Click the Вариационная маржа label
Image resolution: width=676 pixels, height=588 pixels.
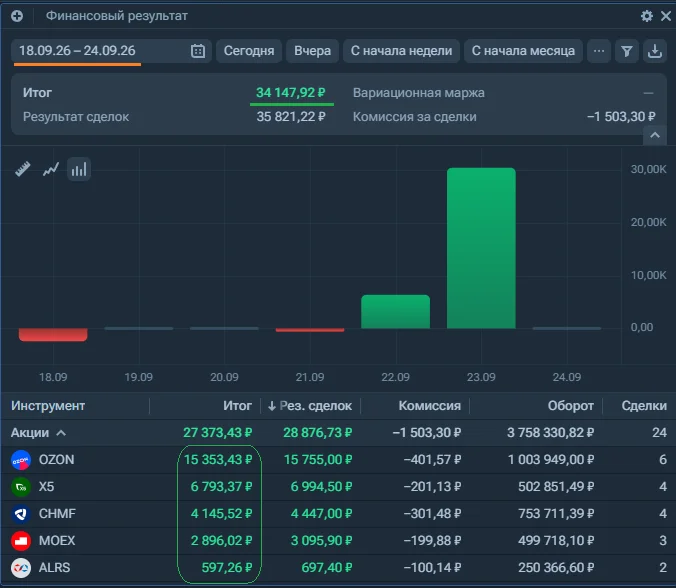pos(419,93)
